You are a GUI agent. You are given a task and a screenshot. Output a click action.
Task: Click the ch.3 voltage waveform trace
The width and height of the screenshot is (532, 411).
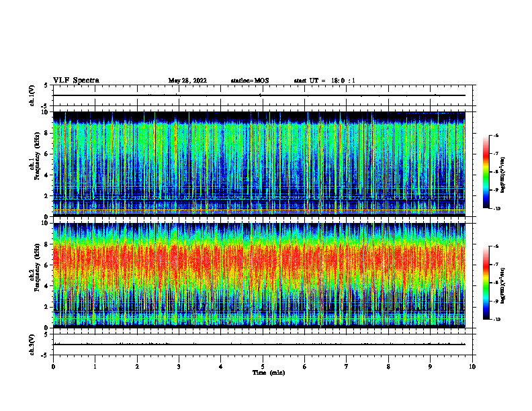(259, 345)
